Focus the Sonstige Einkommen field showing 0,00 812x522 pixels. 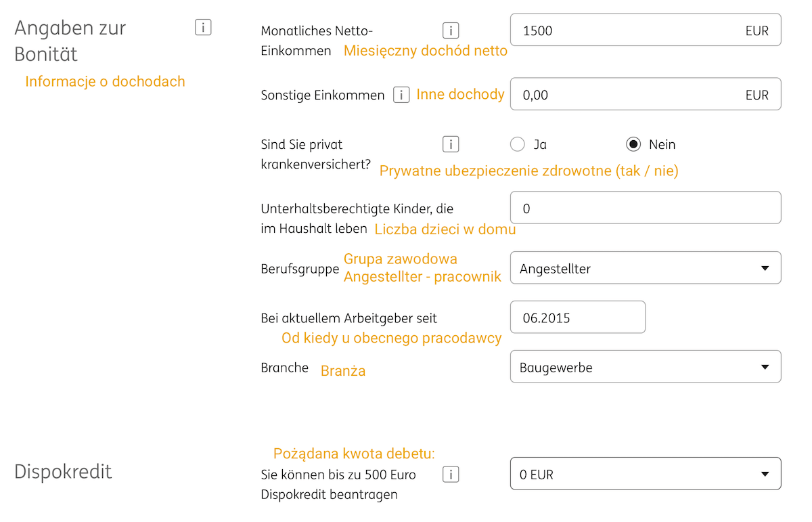[x=646, y=94]
